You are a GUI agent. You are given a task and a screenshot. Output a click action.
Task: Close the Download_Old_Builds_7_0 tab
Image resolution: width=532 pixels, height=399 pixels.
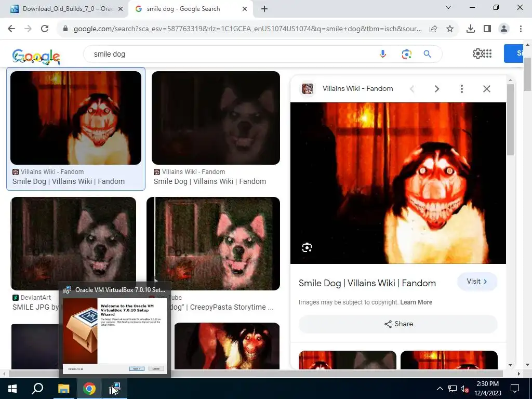coord(121,9)
